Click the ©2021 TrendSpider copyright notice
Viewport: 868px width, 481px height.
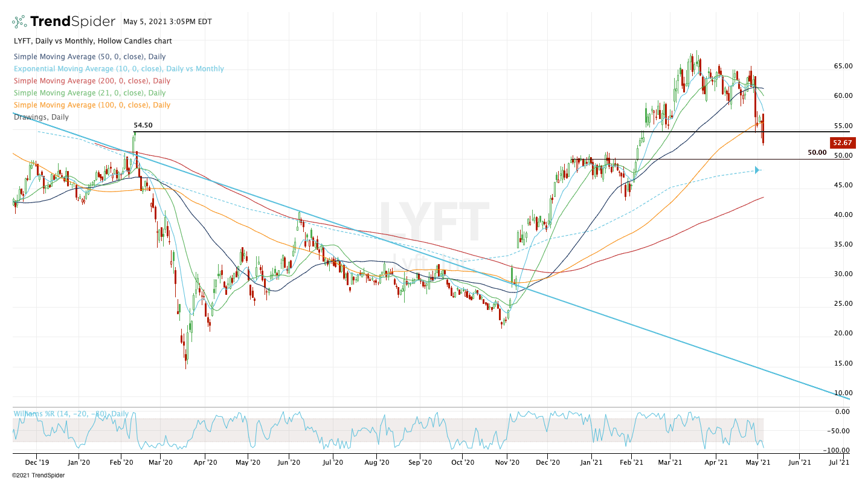[38, 475]
